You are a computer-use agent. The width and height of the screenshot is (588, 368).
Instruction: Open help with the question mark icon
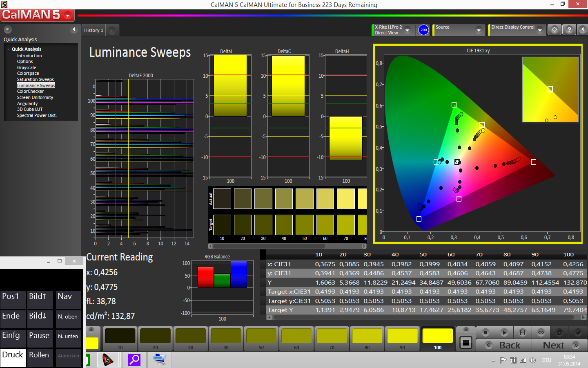click(x=569, y=29)
